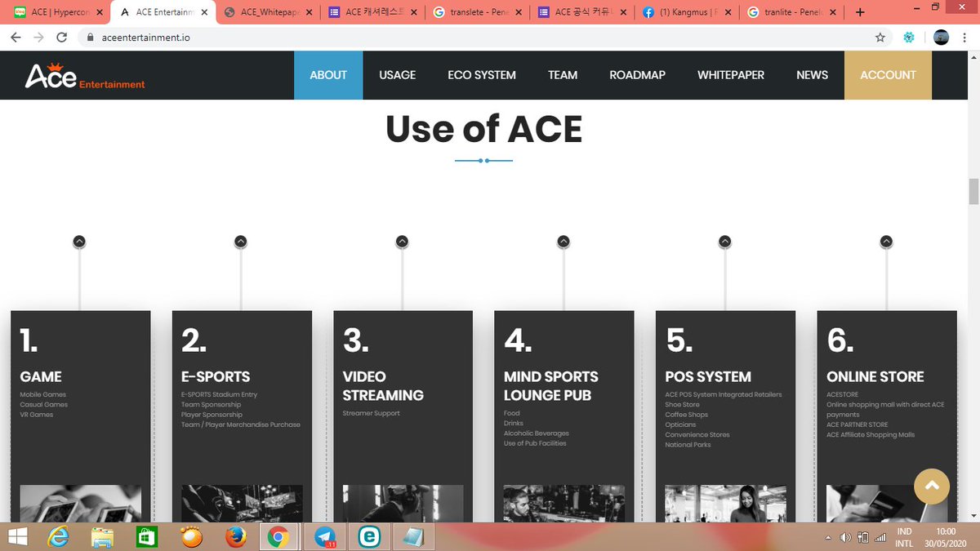Click the back navigation arrow
The width and height of the screenshot is (980, 551).
pyautogui.click(x=16, y=38)
